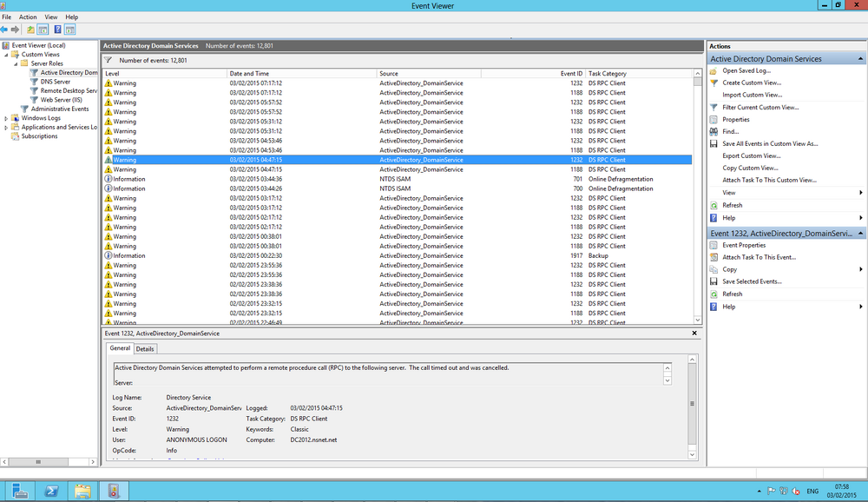868x502 pixels.
Task: Click Refresh under Active Directory Domain Services
Action: (732, 205)
